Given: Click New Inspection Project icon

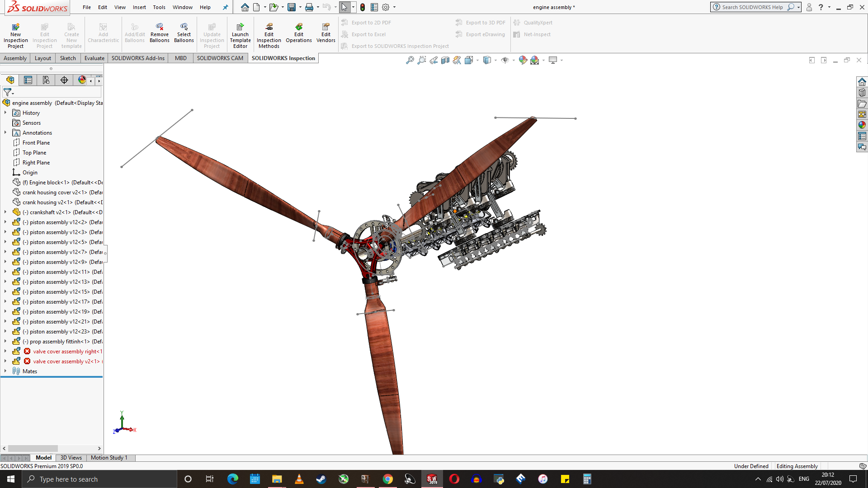Looking at the screenshot, I should 15,27.
